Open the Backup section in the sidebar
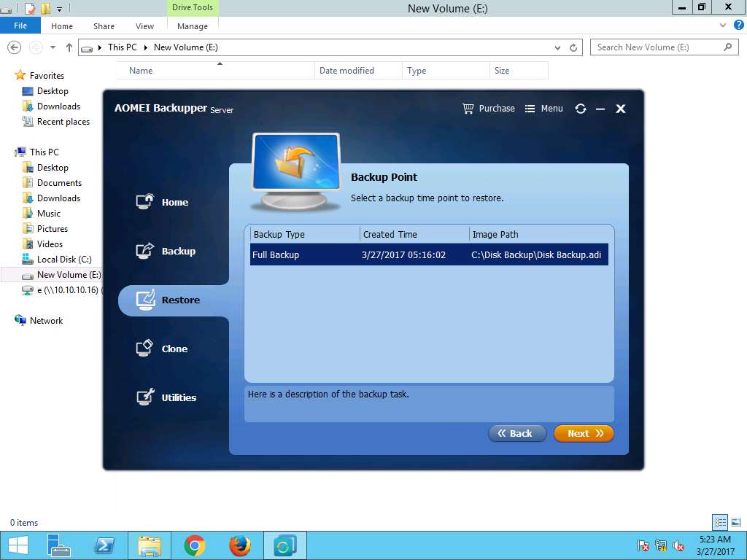 (166, 251)
